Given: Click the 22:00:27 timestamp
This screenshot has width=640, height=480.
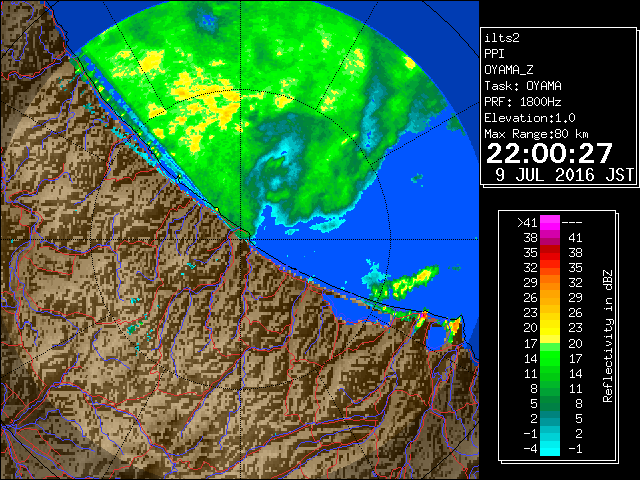Looking at the screenshot, I should 549,153.
